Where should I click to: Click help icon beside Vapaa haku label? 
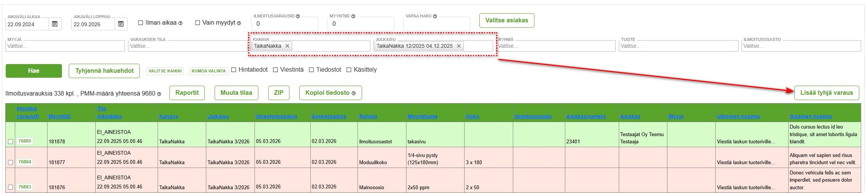tap(435, 16)
